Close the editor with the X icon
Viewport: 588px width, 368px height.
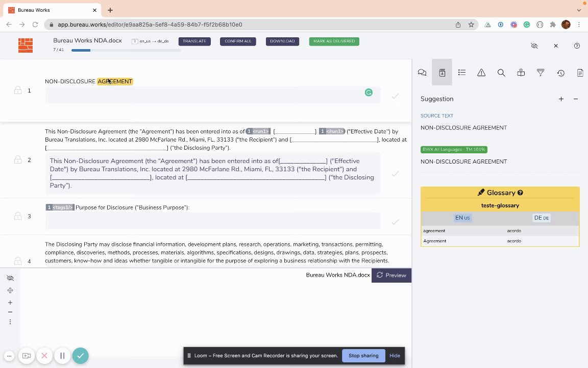click(556, 46)
